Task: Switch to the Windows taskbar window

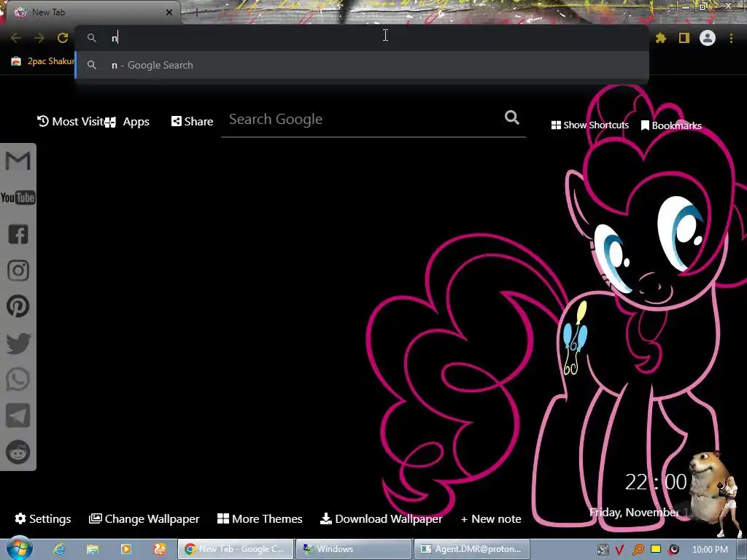Action: [353, 549]
